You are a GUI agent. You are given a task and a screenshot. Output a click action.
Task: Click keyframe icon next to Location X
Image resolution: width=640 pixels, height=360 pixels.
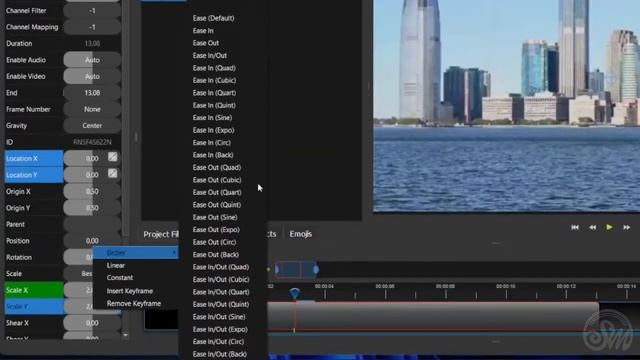113,157
